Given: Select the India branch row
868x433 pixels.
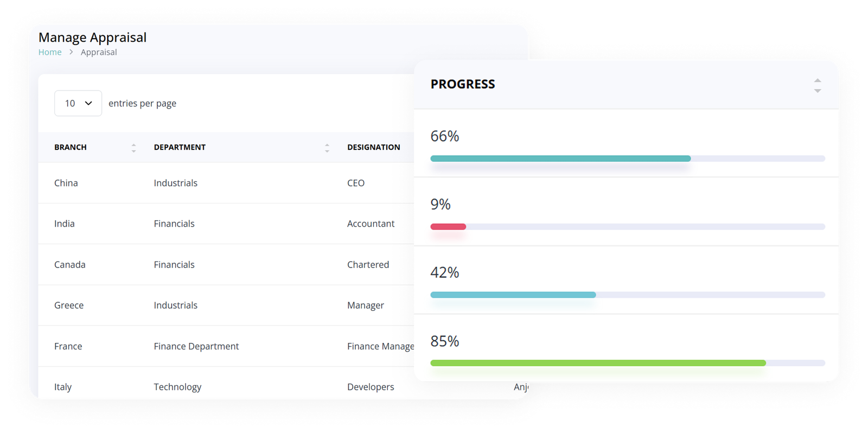Looking at the screenshot, I should pos(65,224).
